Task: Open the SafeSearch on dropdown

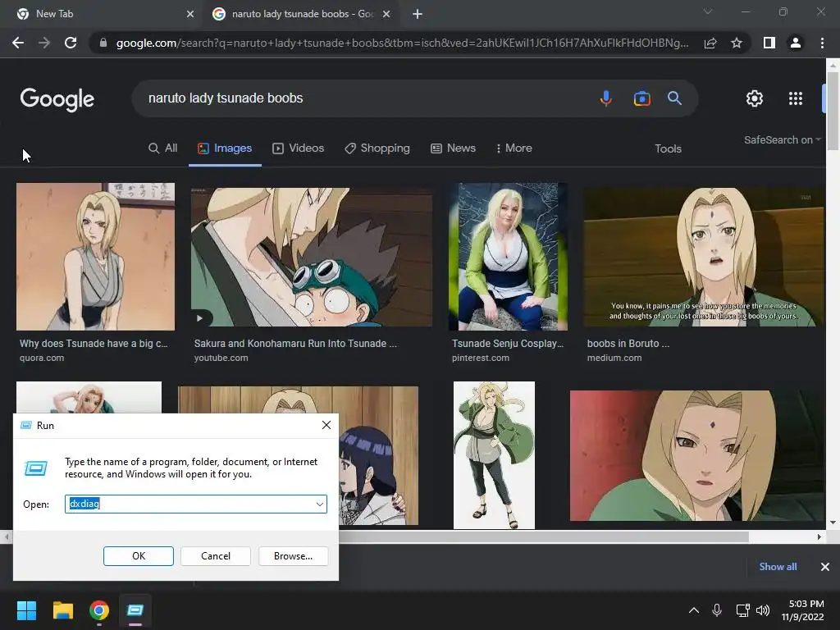Action: [782, 139]
